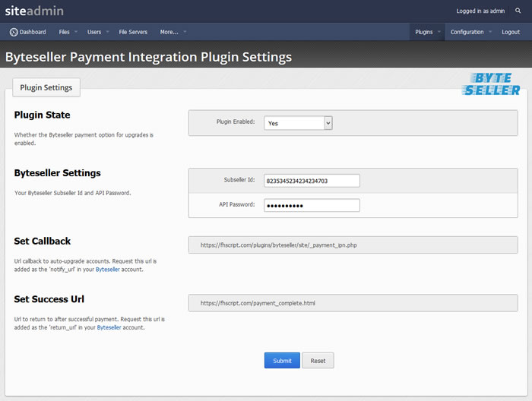
Task: Open the Dashboard menu item
Action: pos(28,32)
